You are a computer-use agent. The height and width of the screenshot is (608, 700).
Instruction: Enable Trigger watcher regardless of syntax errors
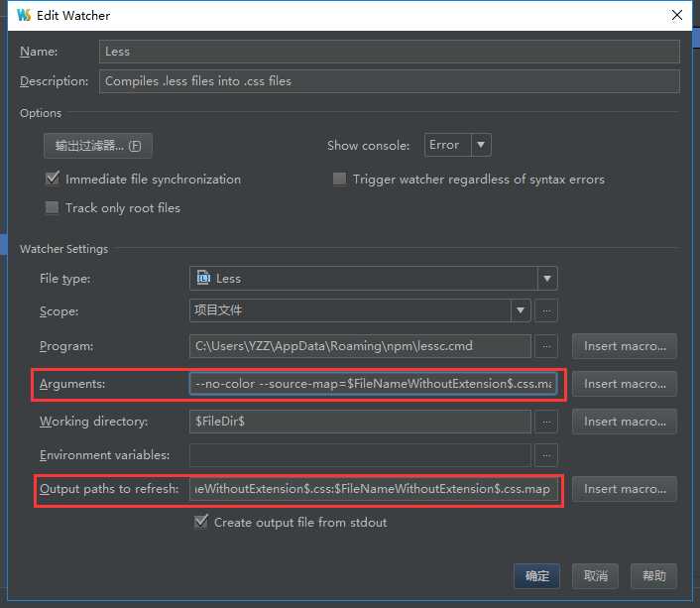point(340,179)
